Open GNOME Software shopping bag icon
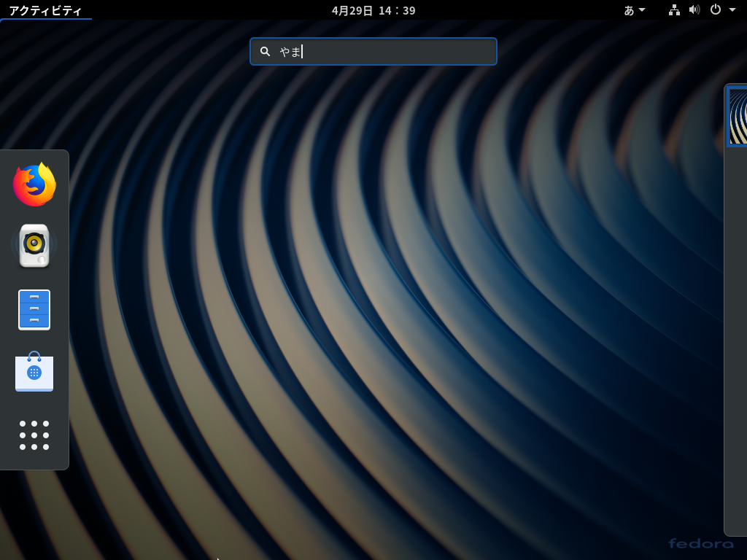The height and width of the screenshot is (560, 747). (34, 371)
